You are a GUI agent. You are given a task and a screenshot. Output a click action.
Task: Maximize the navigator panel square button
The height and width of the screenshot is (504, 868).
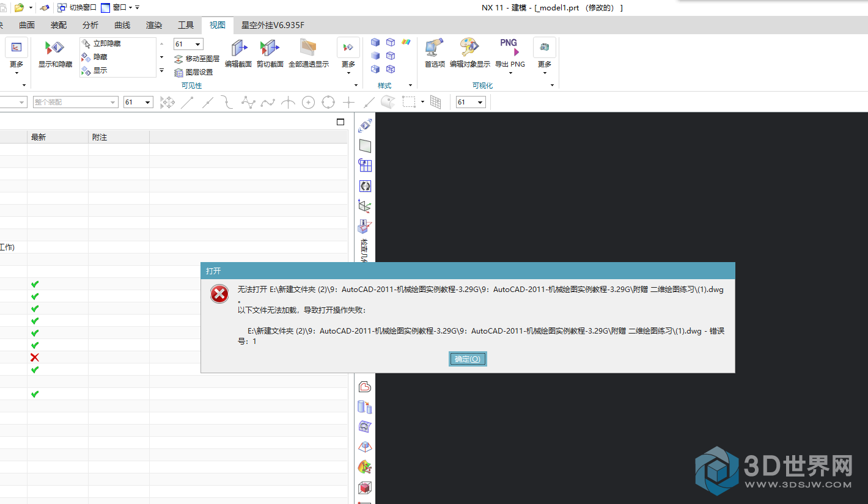(x=340, y=122)
